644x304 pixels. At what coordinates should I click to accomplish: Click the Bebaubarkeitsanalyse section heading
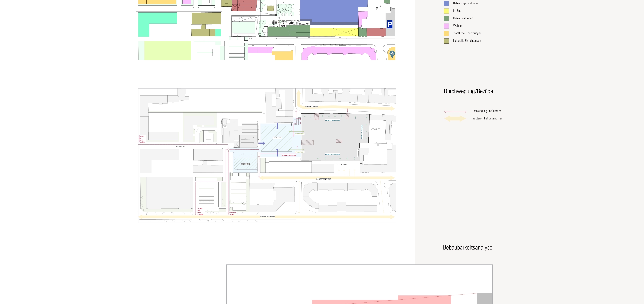tap(467, 248)
